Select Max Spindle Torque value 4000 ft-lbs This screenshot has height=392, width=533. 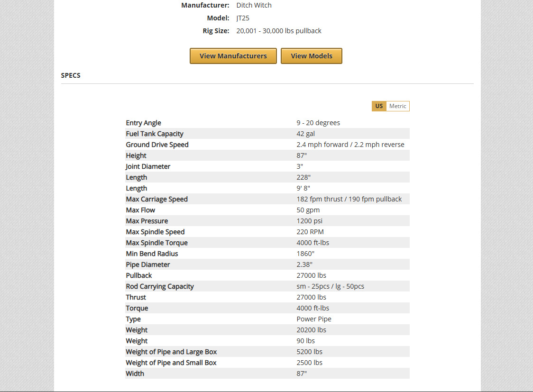click(x=312, y=243)
